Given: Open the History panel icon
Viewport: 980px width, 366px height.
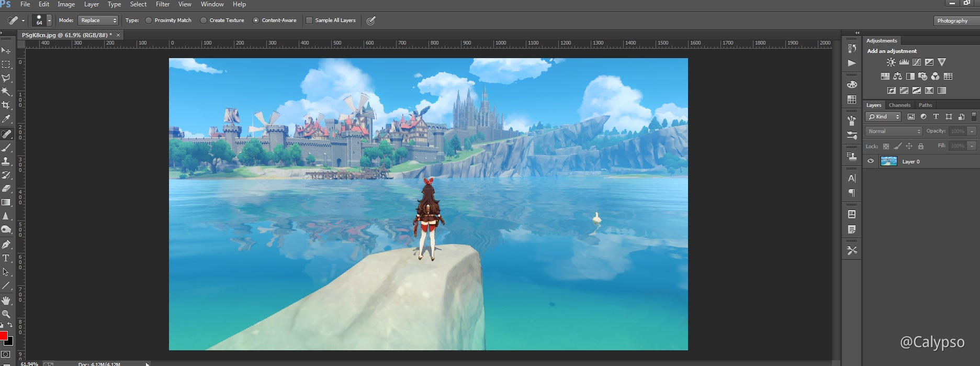Looking at the screenshot, I should pyautogui.click(x=852, y=48).
